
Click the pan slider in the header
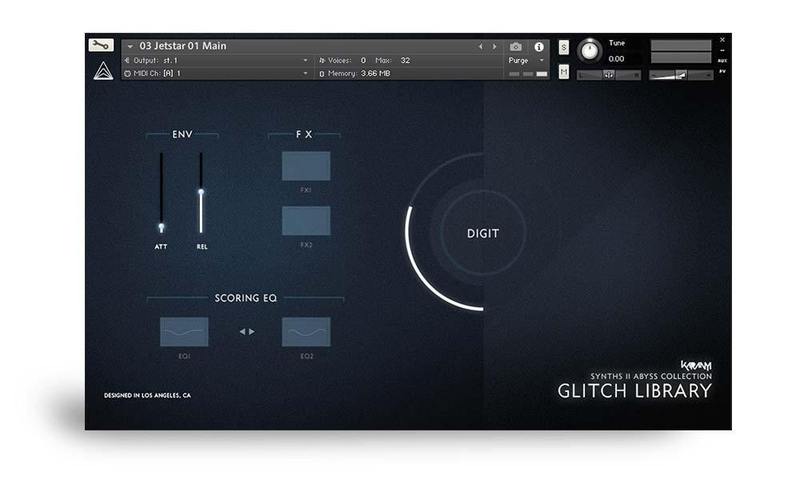pyautogui.click(x=609, y=75)
